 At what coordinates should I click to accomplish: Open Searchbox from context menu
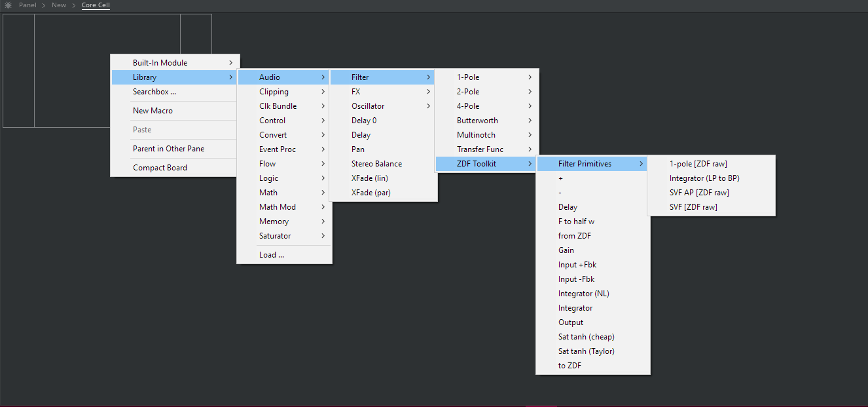pos(175,92)
